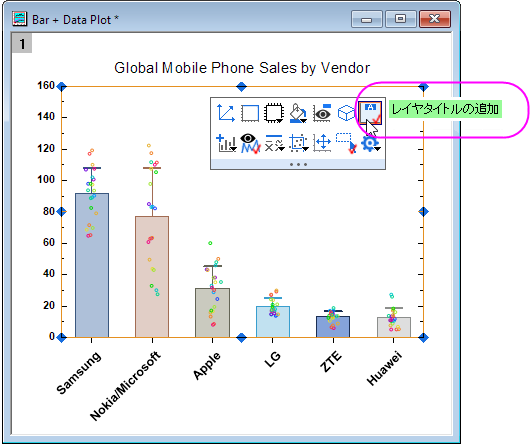Click the layer resize scatter icon
531x446 pixels.
pos(298,143)
